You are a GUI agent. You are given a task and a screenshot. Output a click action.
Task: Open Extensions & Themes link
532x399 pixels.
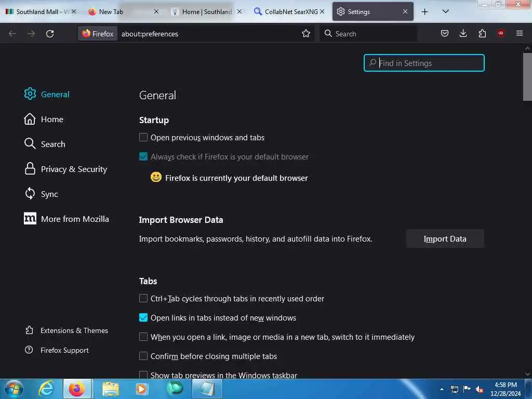tap(66, 330)
